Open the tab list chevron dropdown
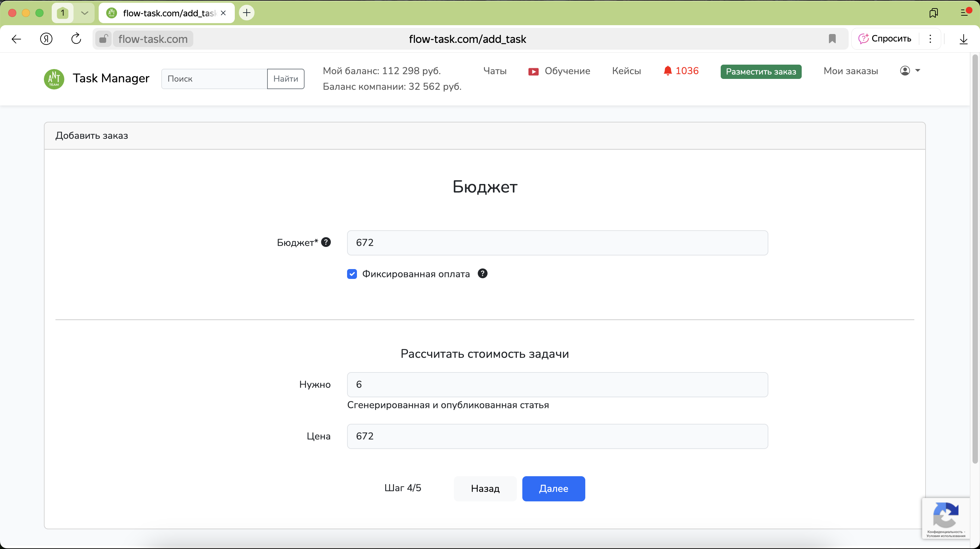Image resolution: width=980 pixels, height=549 pixels. (84, 13)
